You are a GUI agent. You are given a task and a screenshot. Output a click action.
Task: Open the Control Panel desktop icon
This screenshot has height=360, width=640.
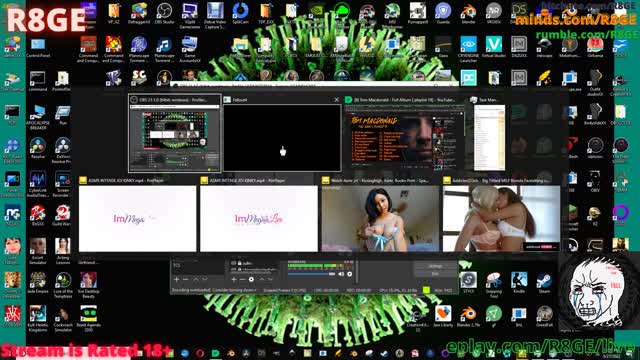pos(38,48)
